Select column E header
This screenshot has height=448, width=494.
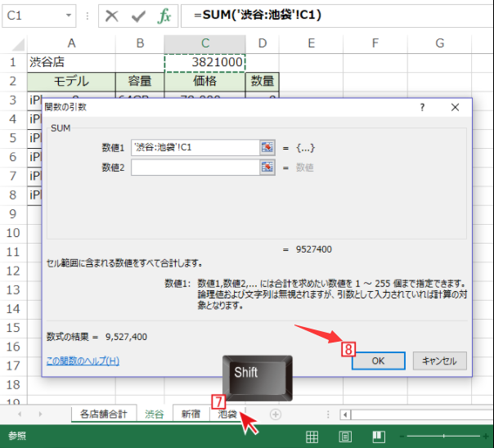[x=312, y=43]
